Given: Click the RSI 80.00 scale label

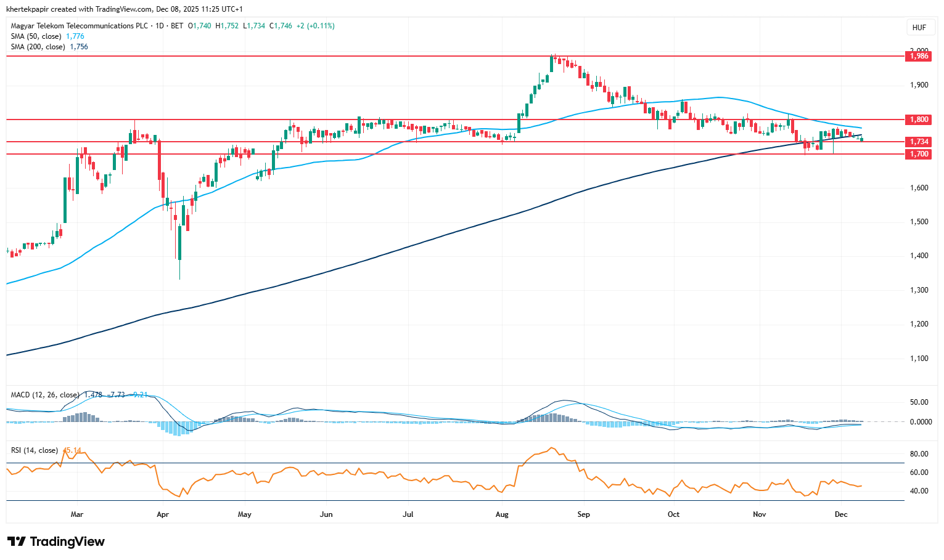Looking at the screenshot, I should [x=919, y=454].
